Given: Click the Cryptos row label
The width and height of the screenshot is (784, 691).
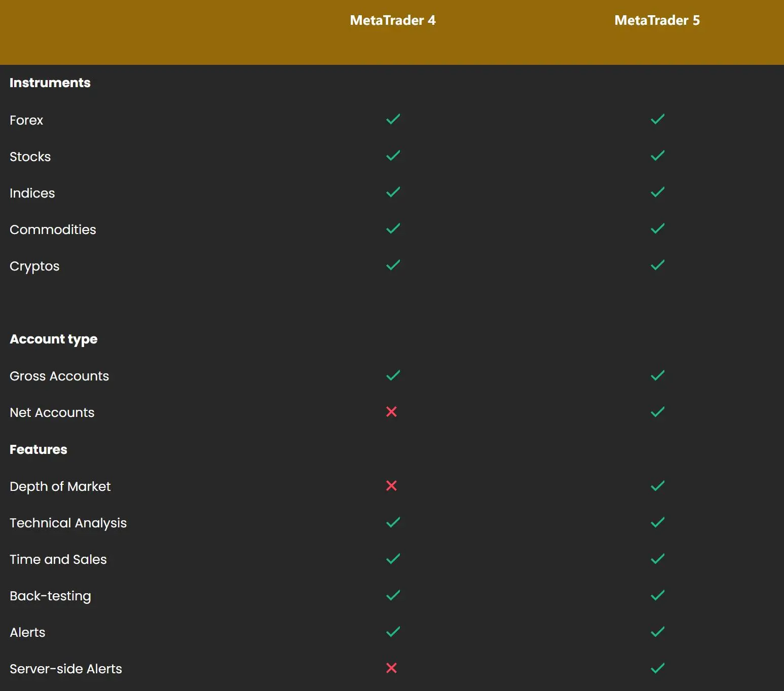Looking at the screenshot, I should tap(34, 266).
